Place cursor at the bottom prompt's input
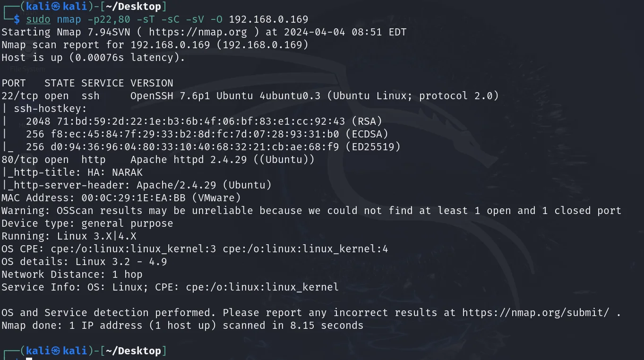The height and width of the screenshot is (360, 644). point(29,359)
